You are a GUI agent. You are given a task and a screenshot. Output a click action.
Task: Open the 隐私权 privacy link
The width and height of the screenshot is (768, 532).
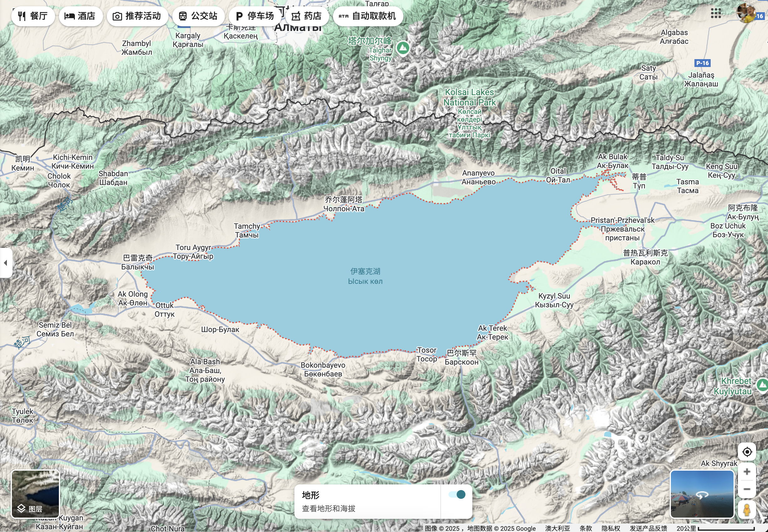point(610,528)
